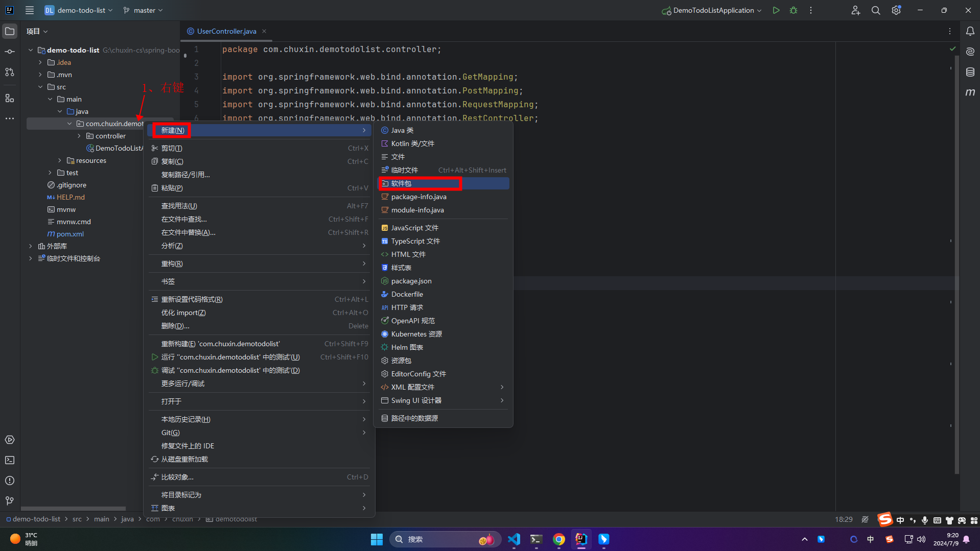Launch Chrome from taskbar

click(x=558, y=539)
